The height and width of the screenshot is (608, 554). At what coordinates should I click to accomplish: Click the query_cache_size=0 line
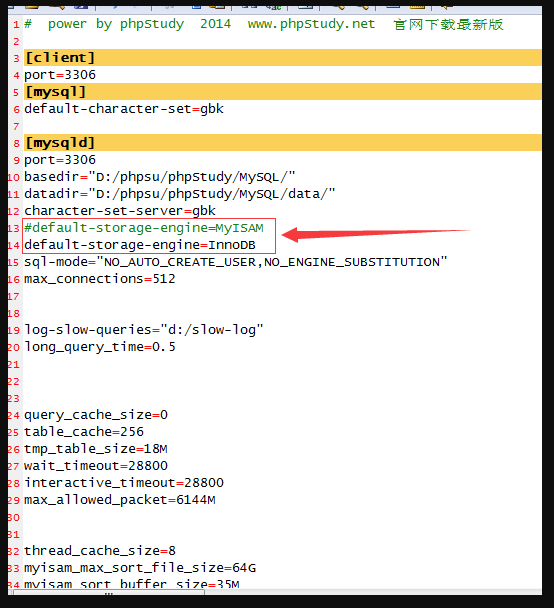(96, 415)
